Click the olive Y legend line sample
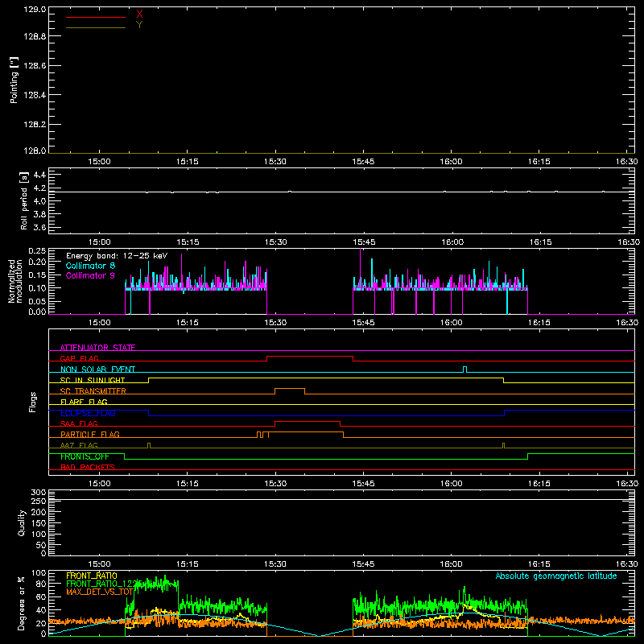Image resolution: width=644 pixels, height=644 pixels. 96,27
